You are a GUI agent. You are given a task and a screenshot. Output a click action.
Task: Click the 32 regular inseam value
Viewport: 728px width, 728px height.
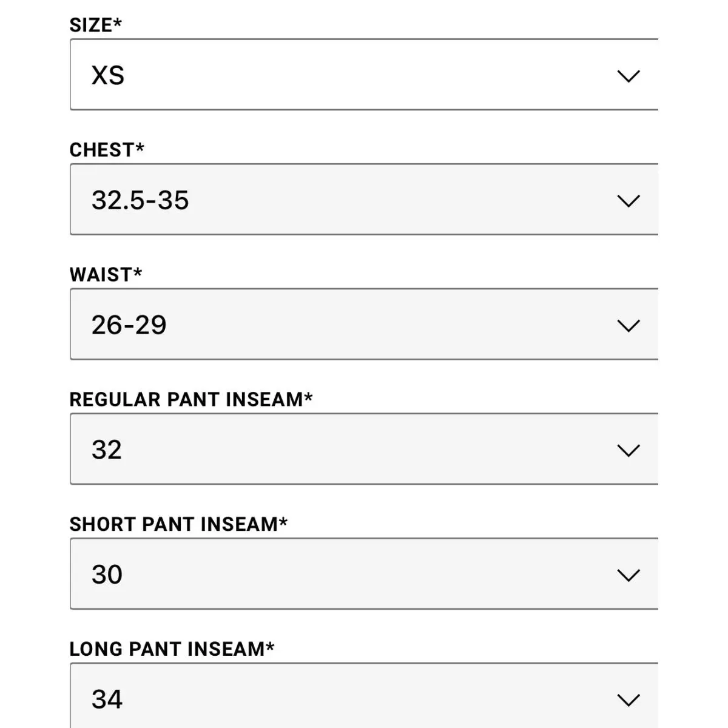coord(107,450)
